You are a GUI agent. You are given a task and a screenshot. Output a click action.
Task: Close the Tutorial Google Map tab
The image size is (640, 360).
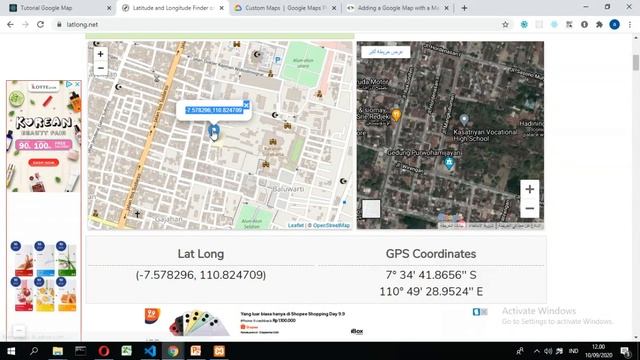pos(109,8)
